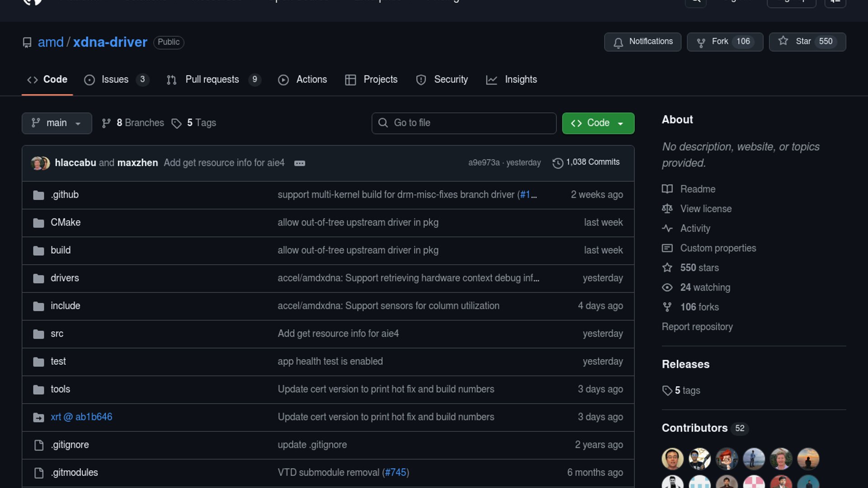Open the View license scale icon
Image resolution: width=868 pixels, height=488 pixels.
pyautogui.click(x=667, y=209)
